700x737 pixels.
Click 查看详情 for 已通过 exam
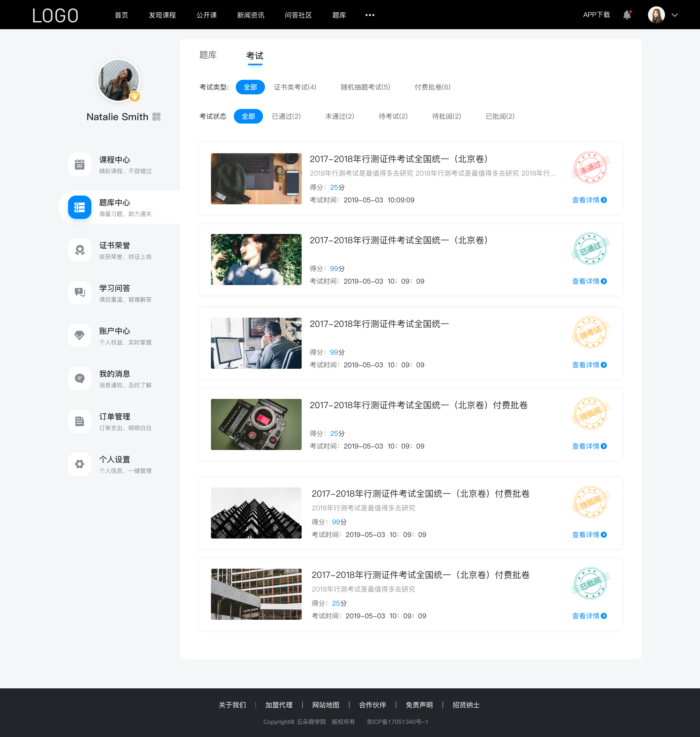coord(588,281)
